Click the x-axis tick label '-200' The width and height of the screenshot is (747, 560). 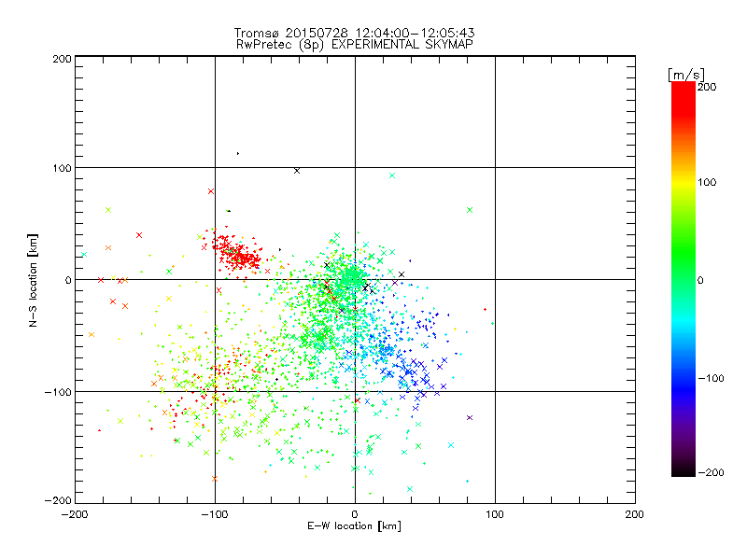tap(75, 514)
